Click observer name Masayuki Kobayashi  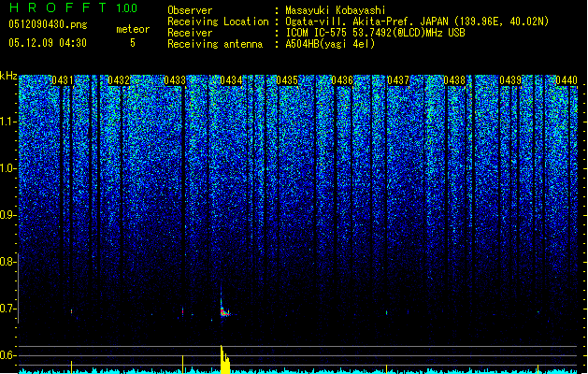pos(336,10)
